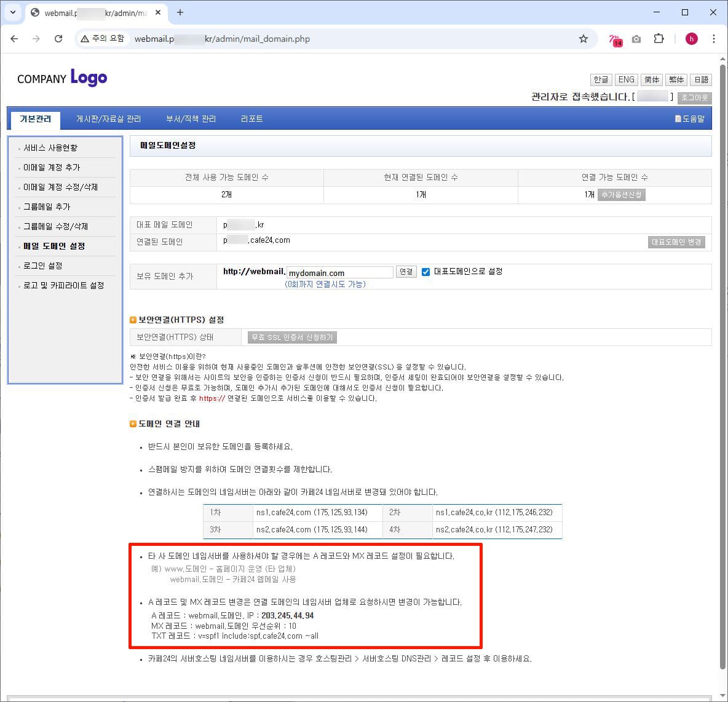
Task: Click the COMPANY Logo image
Action: click(x=62, y=77)
